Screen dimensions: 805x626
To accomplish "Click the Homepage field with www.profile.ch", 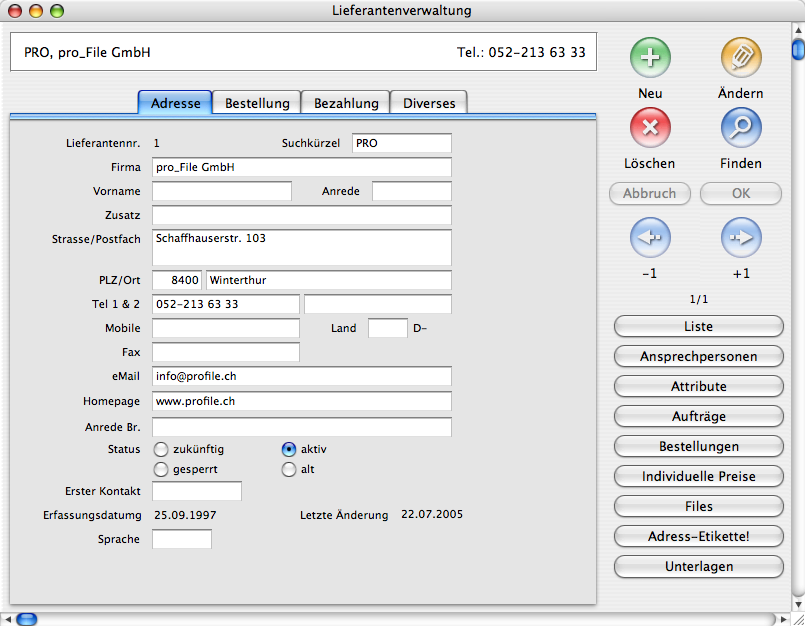I will [x=301, y=401].
